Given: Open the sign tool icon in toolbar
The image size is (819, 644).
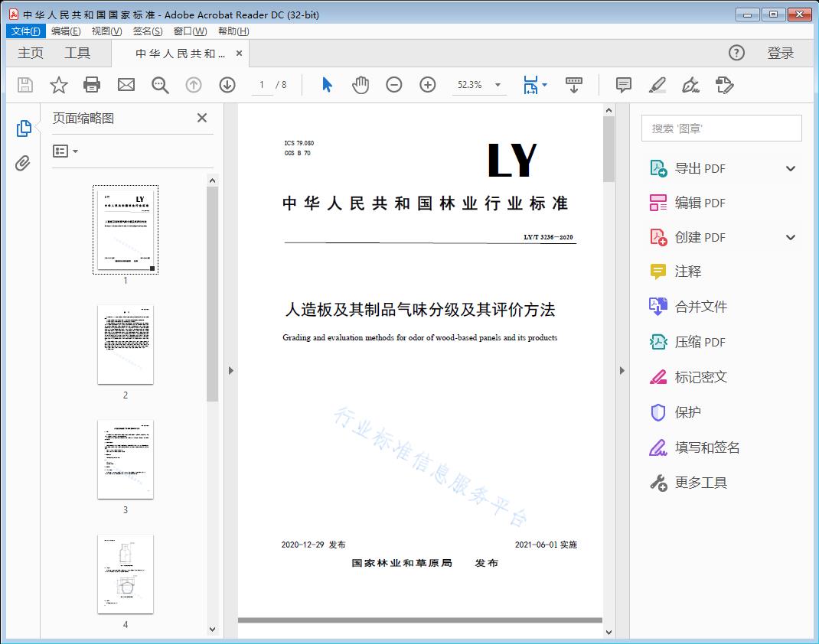Looking at the screenshot, I should (x=690, y=85).
